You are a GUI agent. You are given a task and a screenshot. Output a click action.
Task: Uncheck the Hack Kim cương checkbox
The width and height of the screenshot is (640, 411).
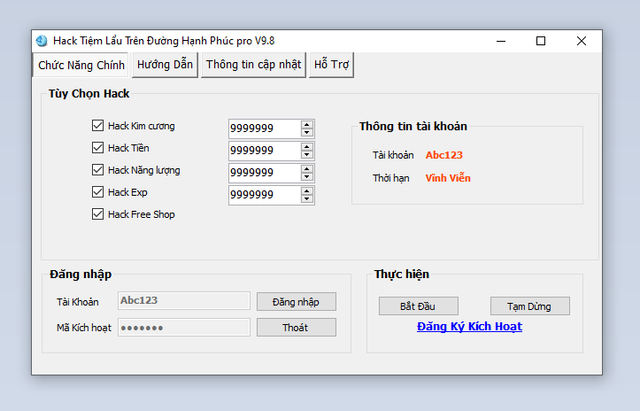coord(98,126)
